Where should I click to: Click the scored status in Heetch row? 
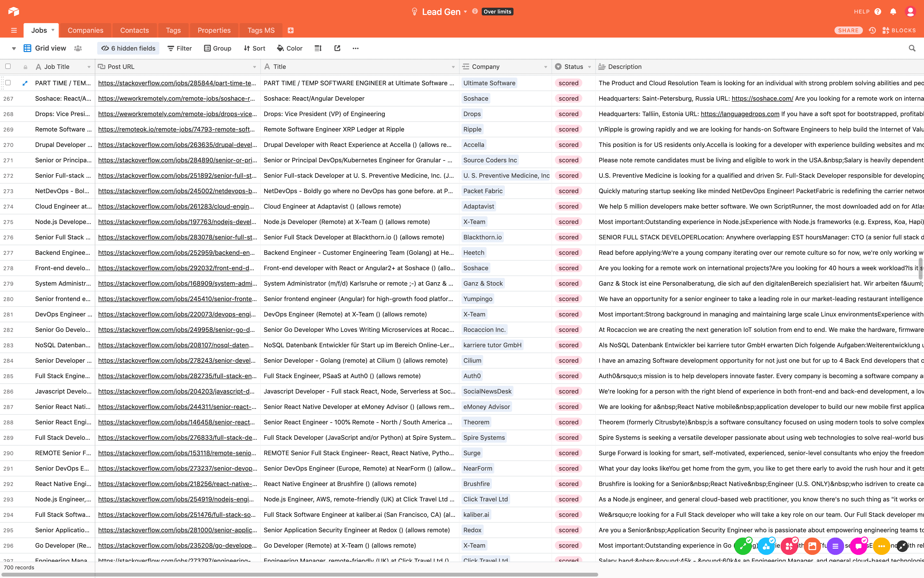point(568,252)
